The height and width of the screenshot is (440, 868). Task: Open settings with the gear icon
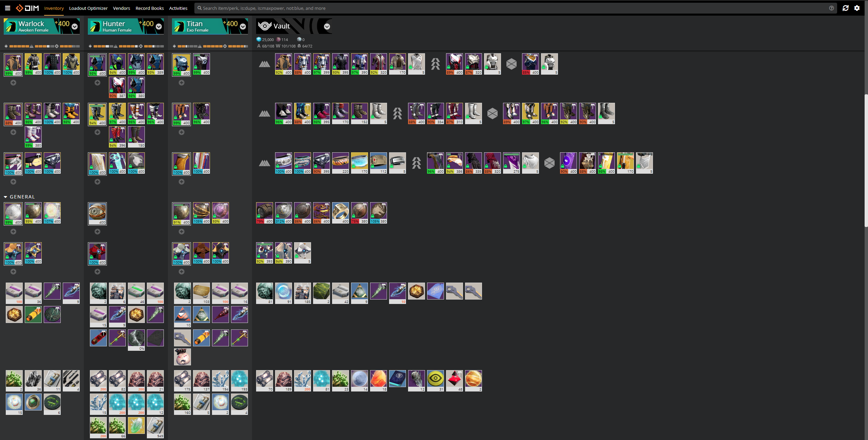coord(857,8)
